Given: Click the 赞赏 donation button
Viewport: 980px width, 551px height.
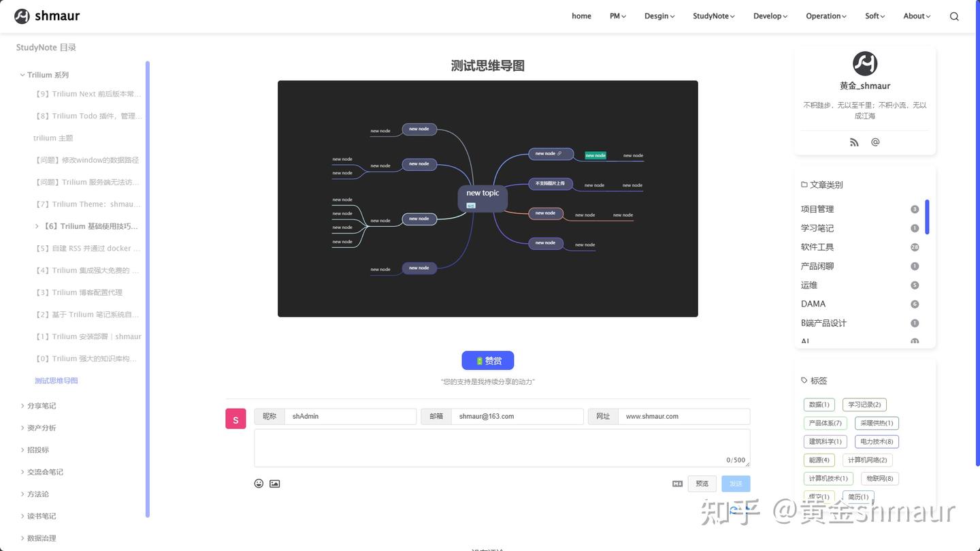Looking at the screenshot, I should [487, 360].
